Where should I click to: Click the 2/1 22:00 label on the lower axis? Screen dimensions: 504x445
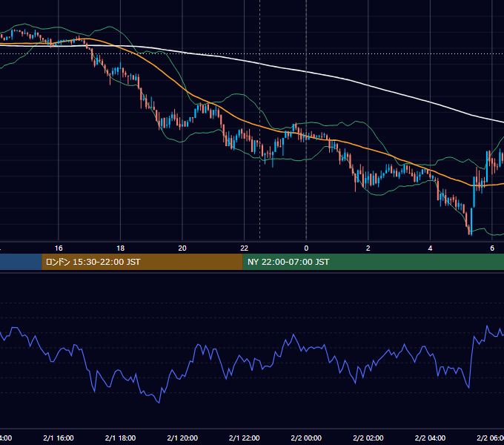point(245,438)
